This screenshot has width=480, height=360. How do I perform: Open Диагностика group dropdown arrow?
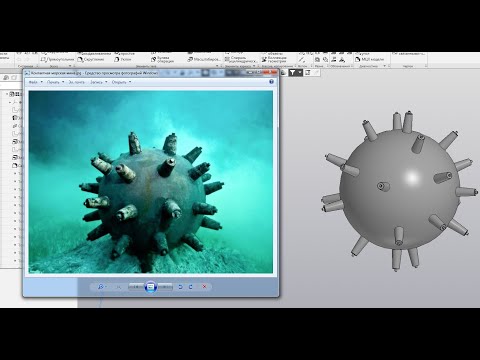pos(384,66)
